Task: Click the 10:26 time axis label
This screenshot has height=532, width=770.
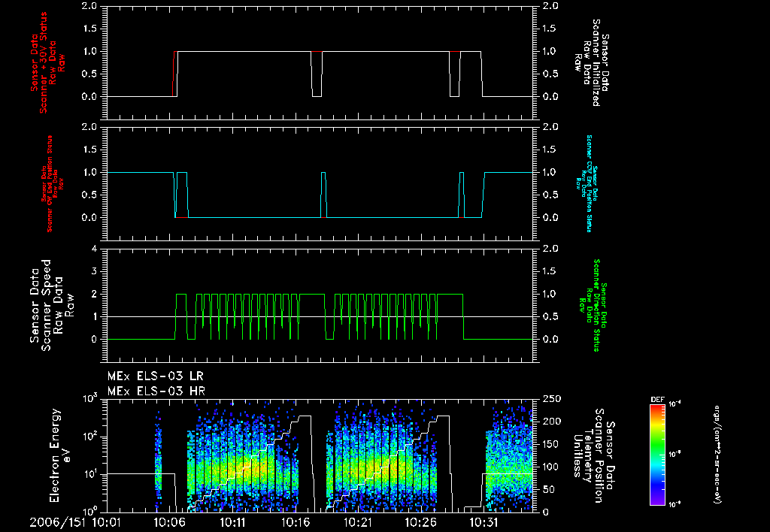Action: pyautogui.click(x=421, y=522)
